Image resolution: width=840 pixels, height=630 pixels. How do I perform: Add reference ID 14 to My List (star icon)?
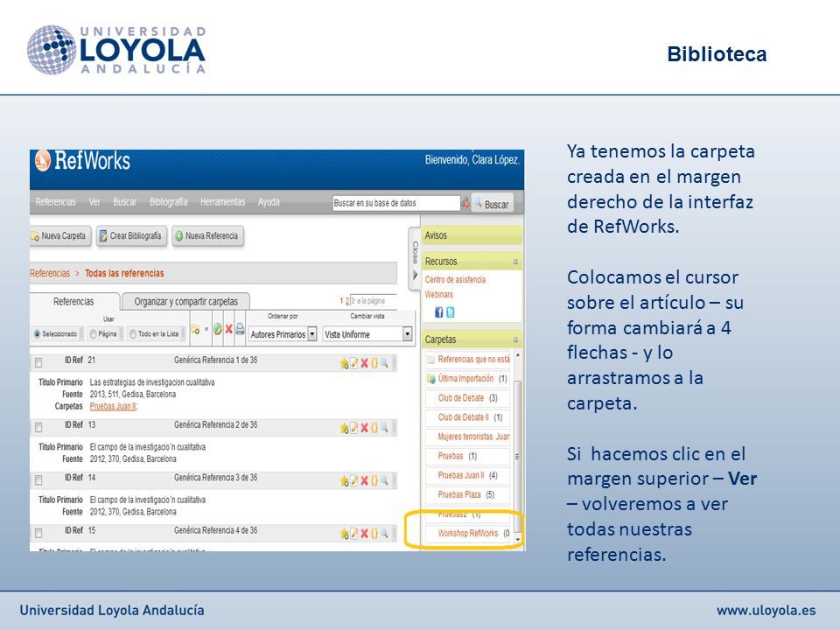(344, 481)
